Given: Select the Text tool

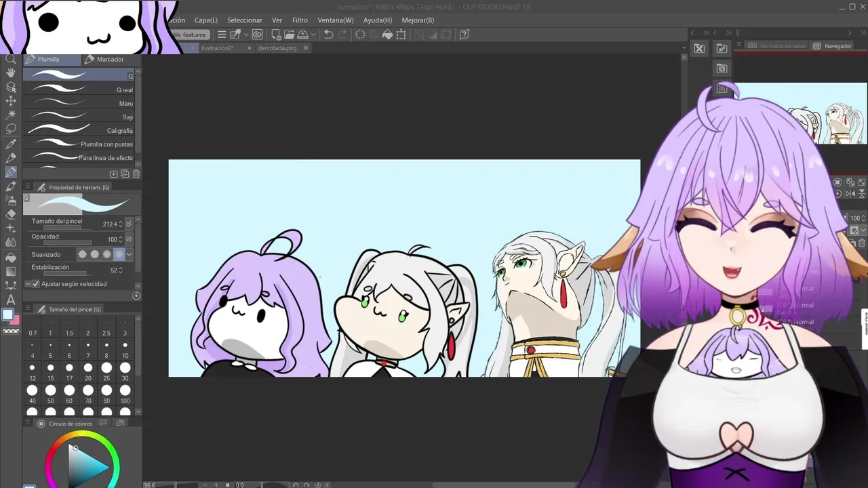Looking at the screenshot, I should (x=11, y=300).
